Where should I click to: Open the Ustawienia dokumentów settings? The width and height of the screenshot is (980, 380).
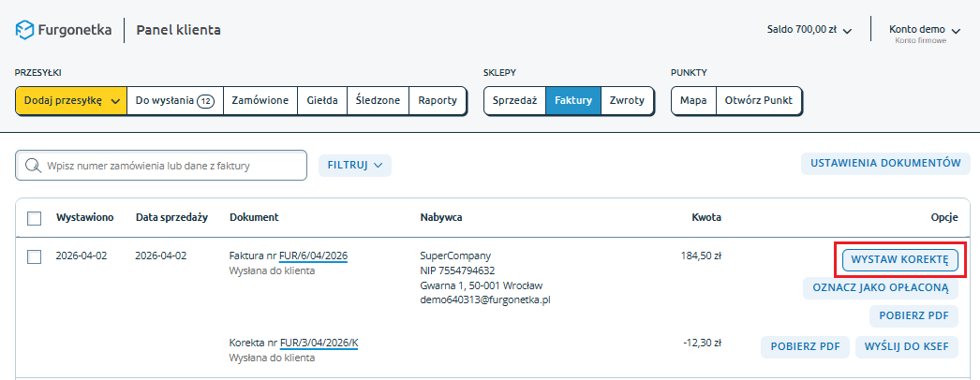(884, 164)
